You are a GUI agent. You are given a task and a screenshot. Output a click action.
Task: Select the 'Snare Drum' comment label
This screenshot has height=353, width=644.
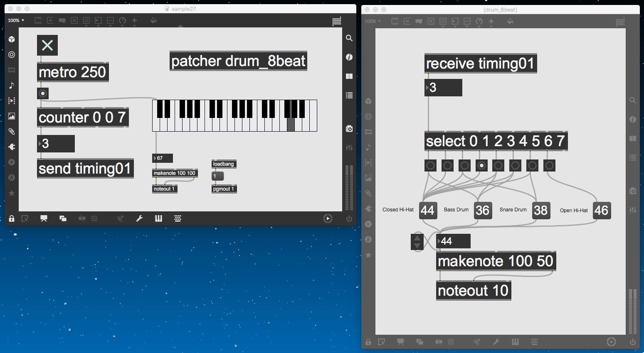(513, 210)
